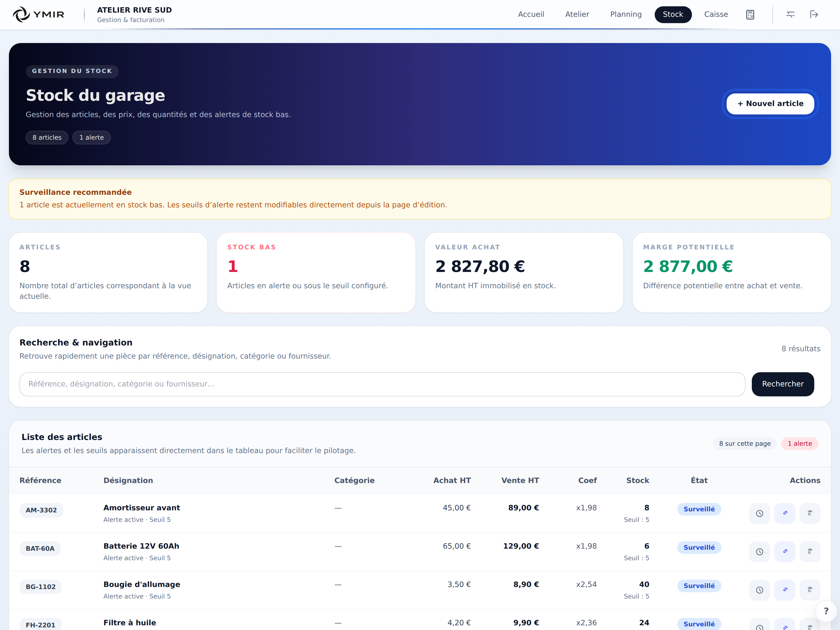Viewport: 840px width, 630px height.
Task: Click the AM-3302 reference badge
Action: point(41,510)
